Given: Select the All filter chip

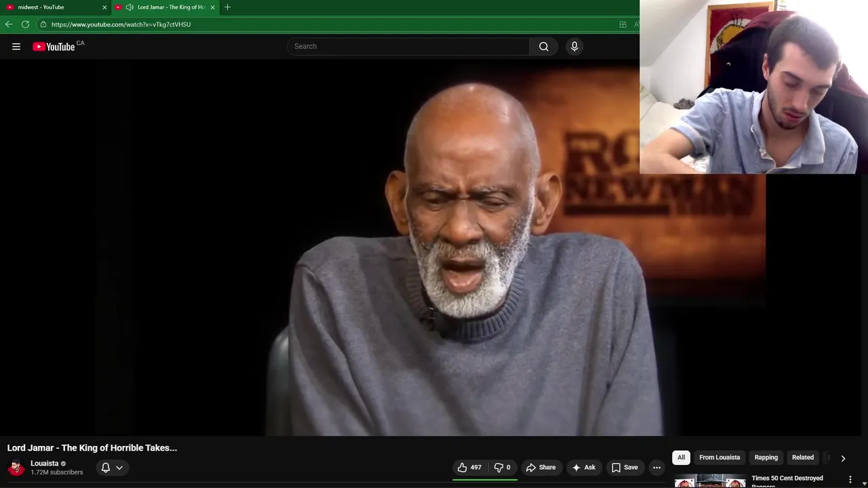Looking at the screenshot, I should pyautogui.click(x=681, y=457).
